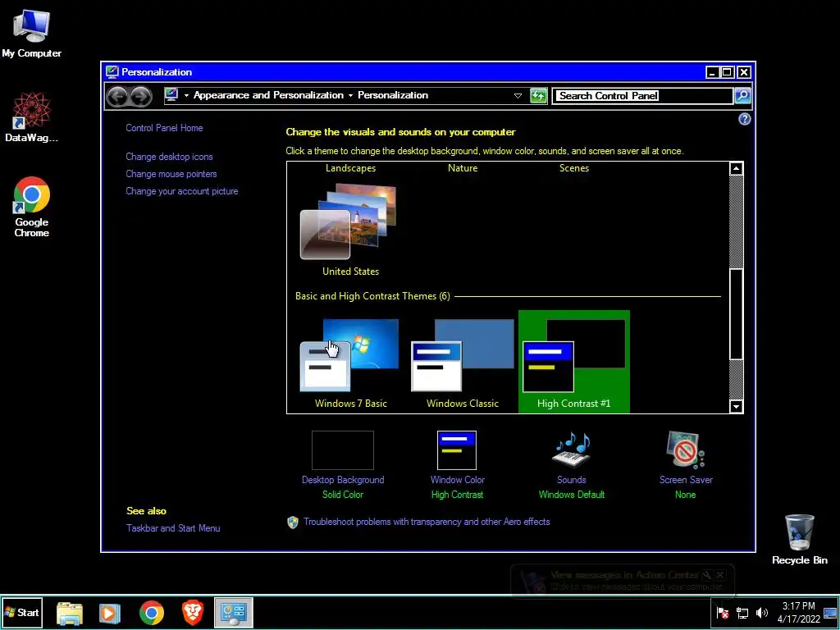Click the Personalization title bar icon
Viewport: 840px width, 630px height.
coord(112,72)
